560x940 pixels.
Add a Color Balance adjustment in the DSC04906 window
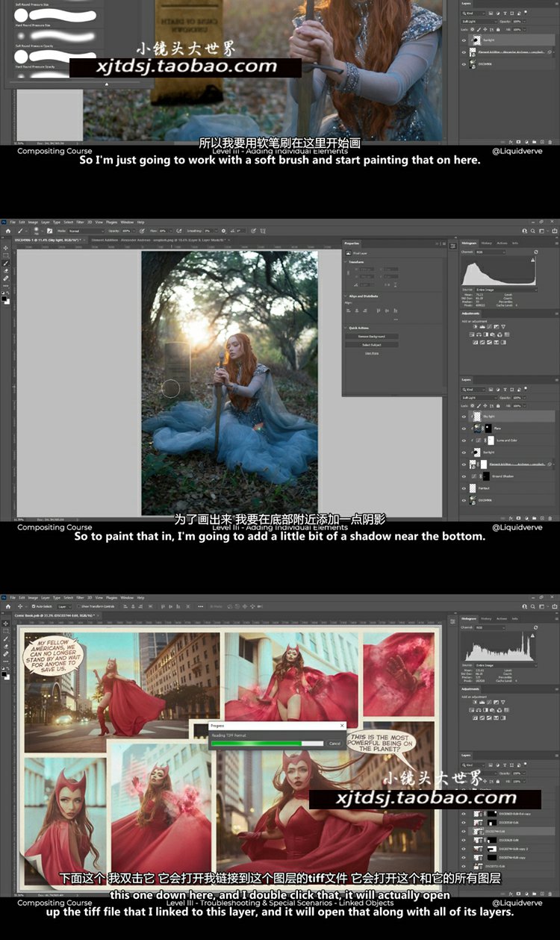tap(479, 334)
